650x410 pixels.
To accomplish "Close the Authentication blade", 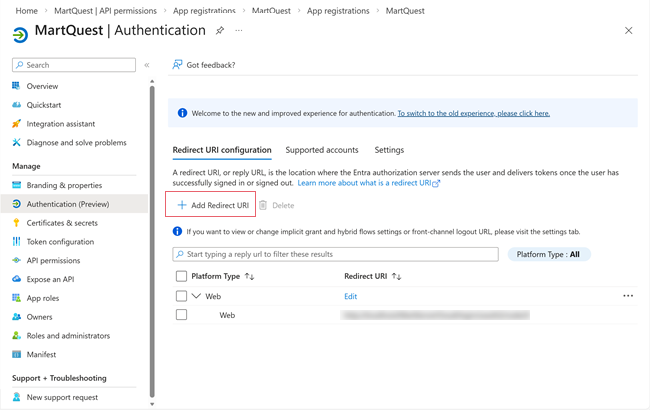I will tap(628, 30).
